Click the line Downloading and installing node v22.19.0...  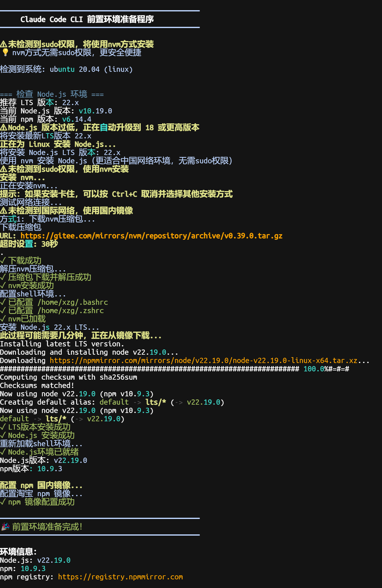(89, 352)
